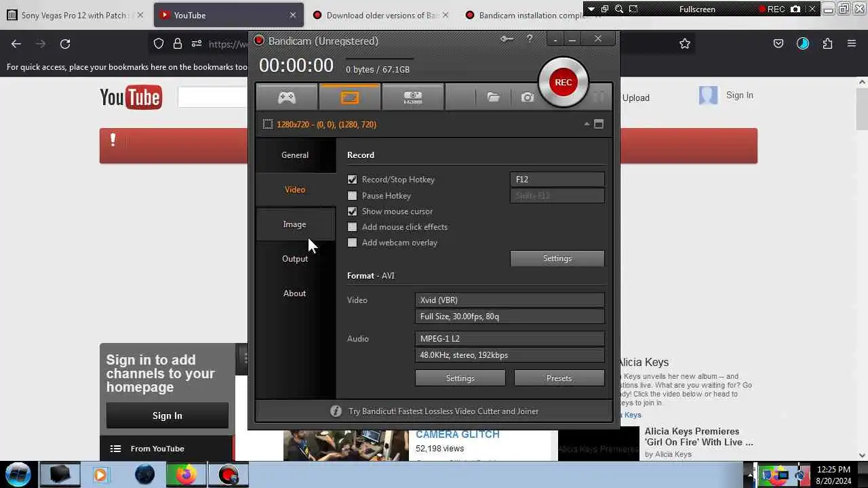Click the YouTube search box
This screenshot has height=488, width=868.
pos(214,97)
